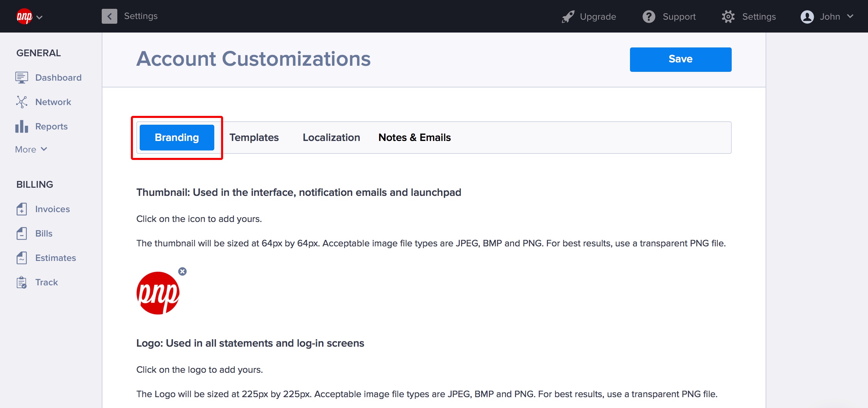Remove thumbnail with the small X button

[182, 271]
